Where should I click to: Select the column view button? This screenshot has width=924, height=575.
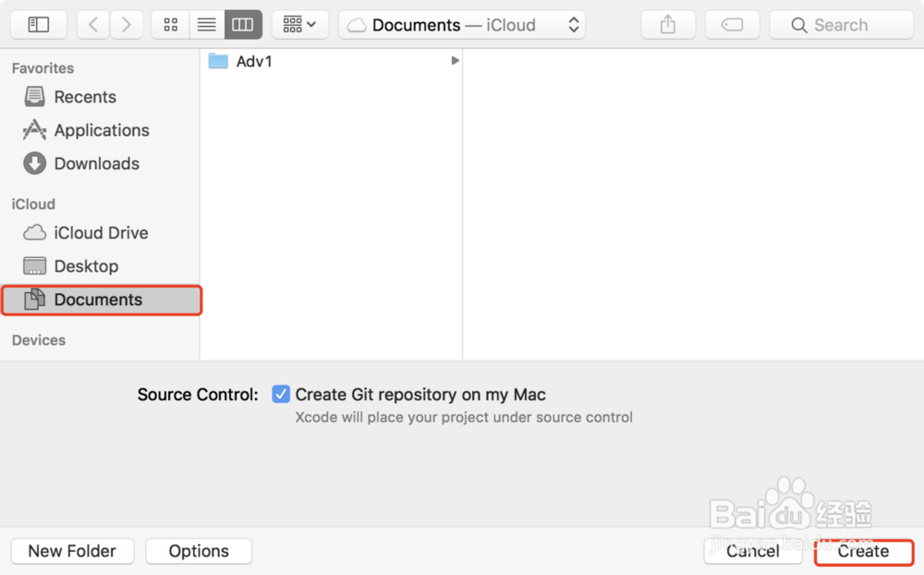click(x=243, y=25)
